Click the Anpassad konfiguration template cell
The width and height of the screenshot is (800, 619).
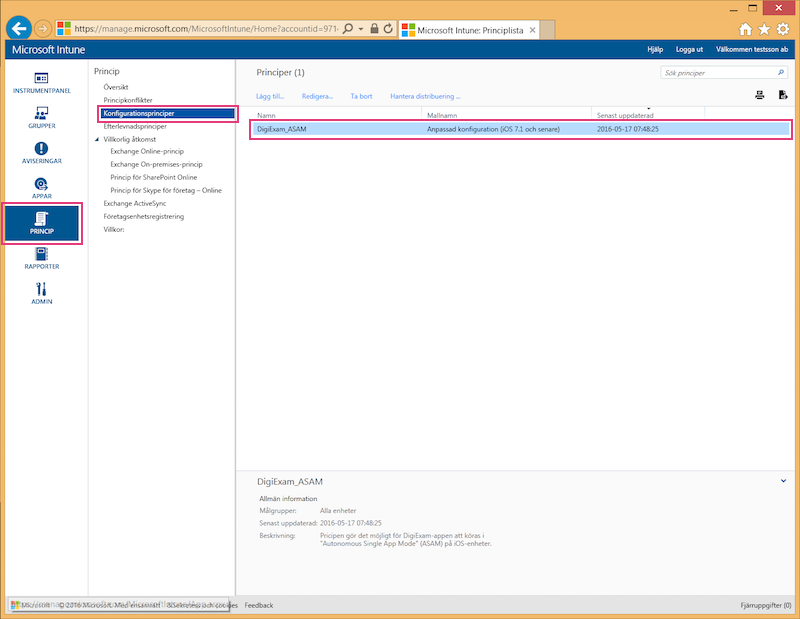493,129
